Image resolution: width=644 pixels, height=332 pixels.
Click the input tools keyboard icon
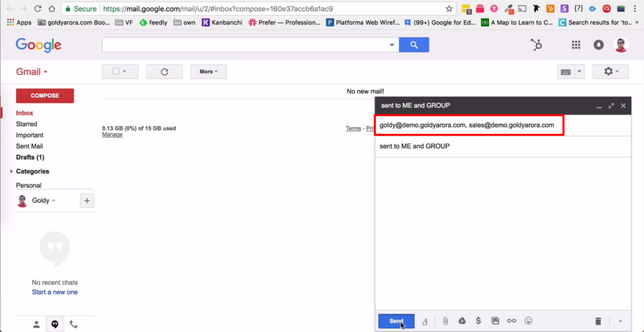point(566,72)
